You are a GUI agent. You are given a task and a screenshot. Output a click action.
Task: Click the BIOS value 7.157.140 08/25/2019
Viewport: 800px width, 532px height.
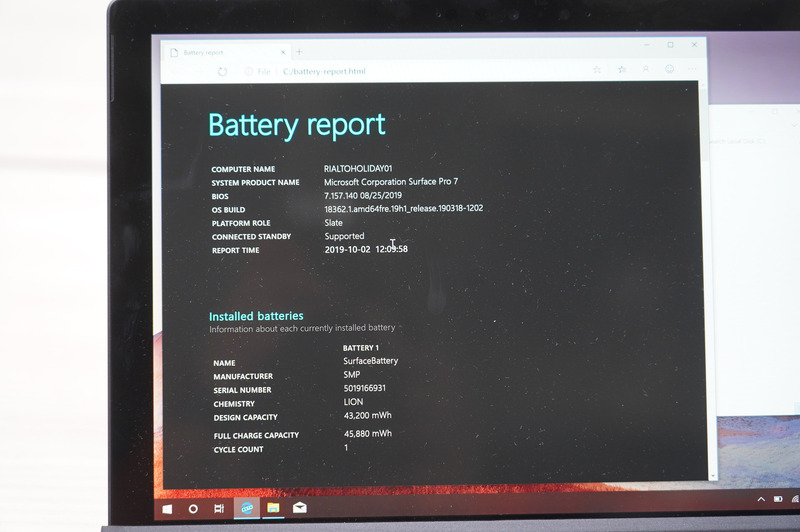363,195
